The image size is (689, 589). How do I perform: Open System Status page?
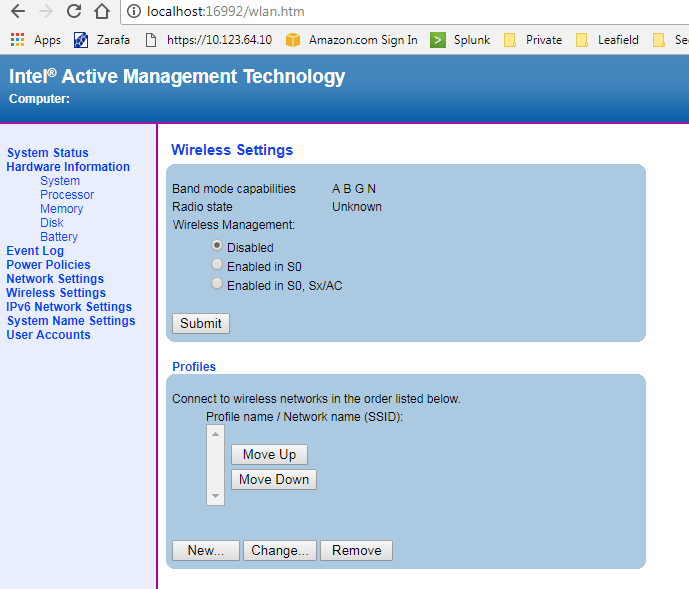(47, 153)
